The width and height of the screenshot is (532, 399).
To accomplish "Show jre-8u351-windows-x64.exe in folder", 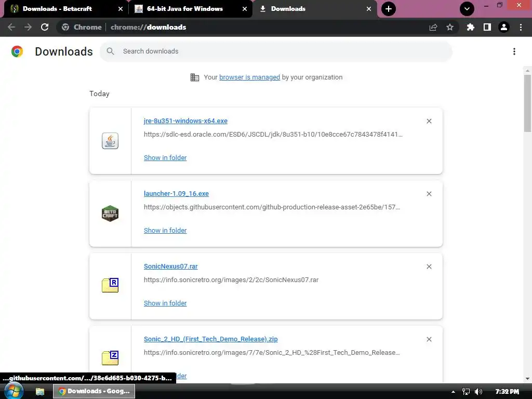I will tap(165, 158).
